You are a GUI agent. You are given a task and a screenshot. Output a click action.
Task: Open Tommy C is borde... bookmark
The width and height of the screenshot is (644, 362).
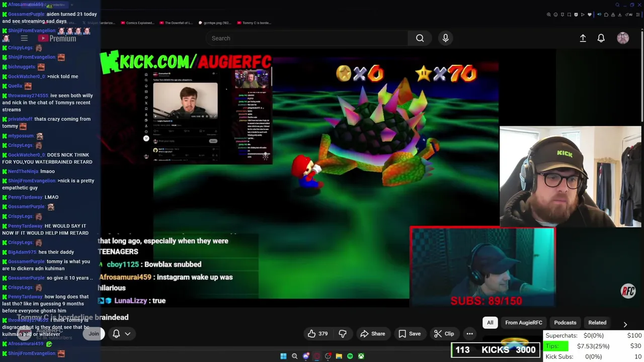254,23
